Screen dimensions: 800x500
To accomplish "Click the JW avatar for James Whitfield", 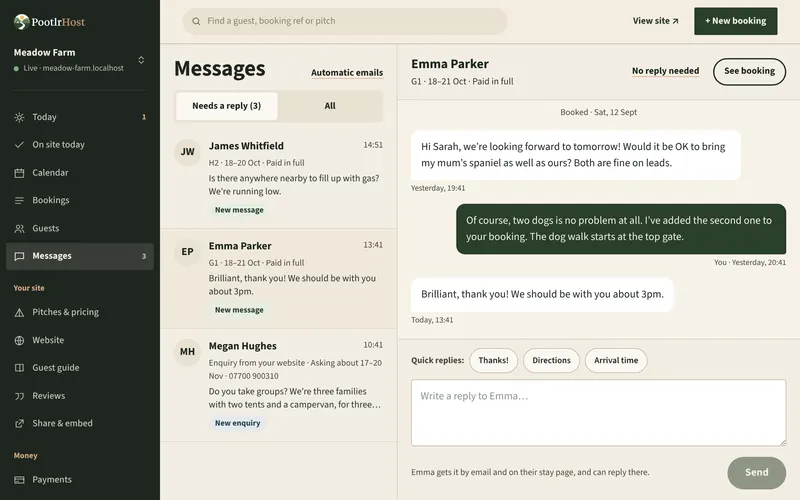I will [x=187, y=152].
